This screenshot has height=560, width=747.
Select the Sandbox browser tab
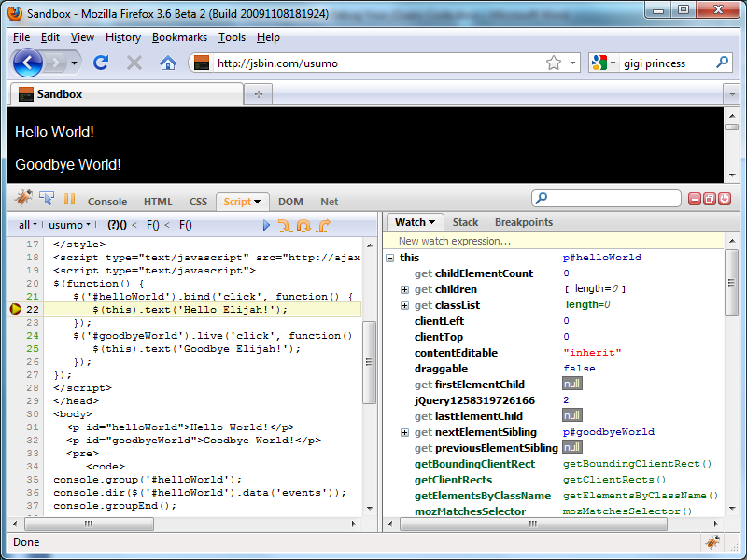pyautogui.click(x=127, y=94)
